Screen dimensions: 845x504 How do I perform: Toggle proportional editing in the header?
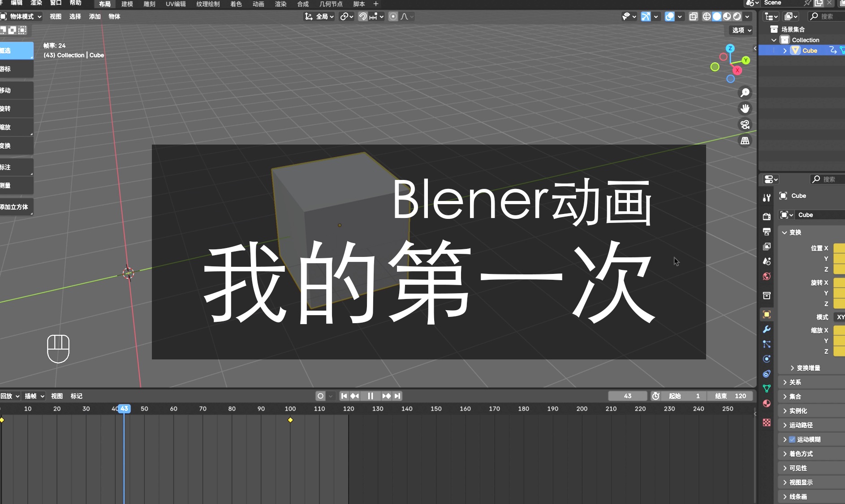click(393, 17)
